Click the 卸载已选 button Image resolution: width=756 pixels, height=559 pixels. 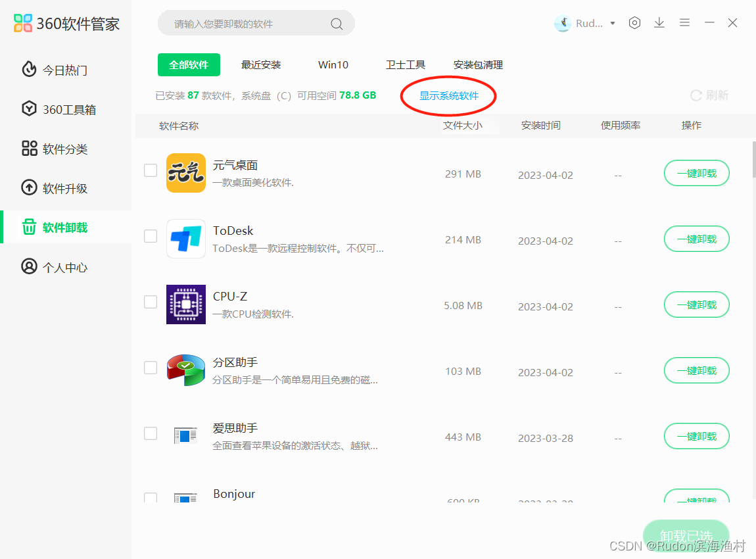(686, 535)
